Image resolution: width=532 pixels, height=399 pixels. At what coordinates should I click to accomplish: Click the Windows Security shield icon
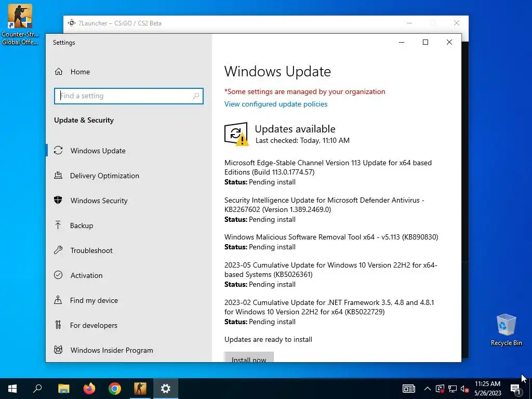58,200
